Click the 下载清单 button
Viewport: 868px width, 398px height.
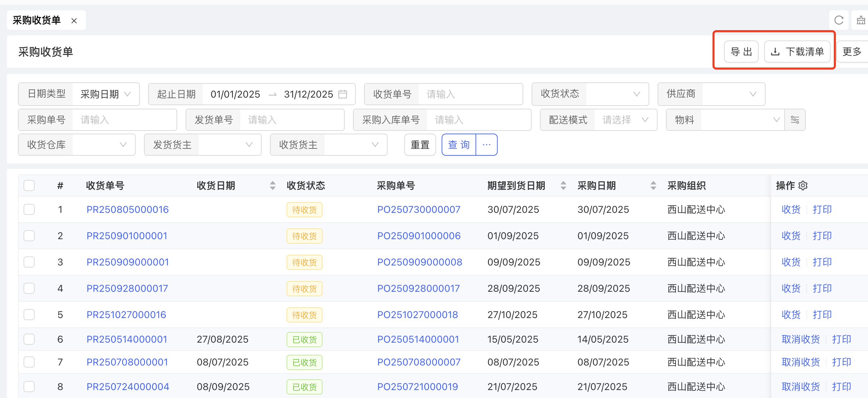point(797,52)
